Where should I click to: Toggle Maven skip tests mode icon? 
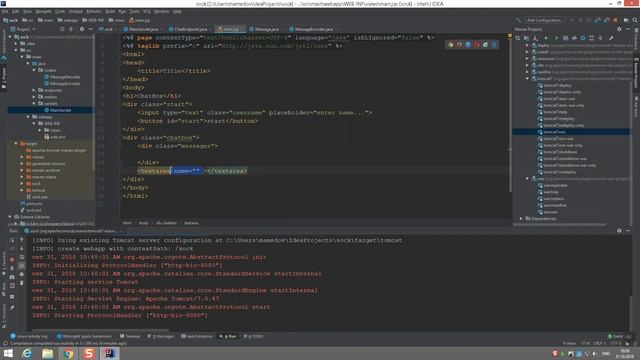pos(583,38)
